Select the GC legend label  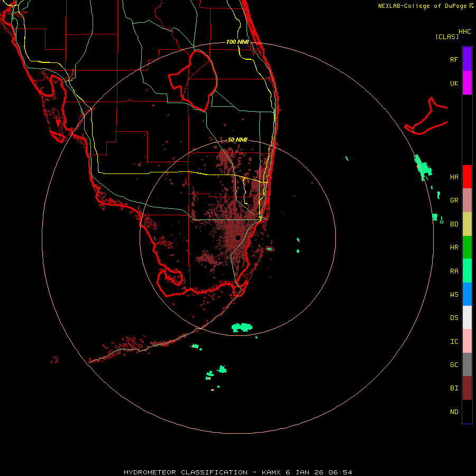454,365
